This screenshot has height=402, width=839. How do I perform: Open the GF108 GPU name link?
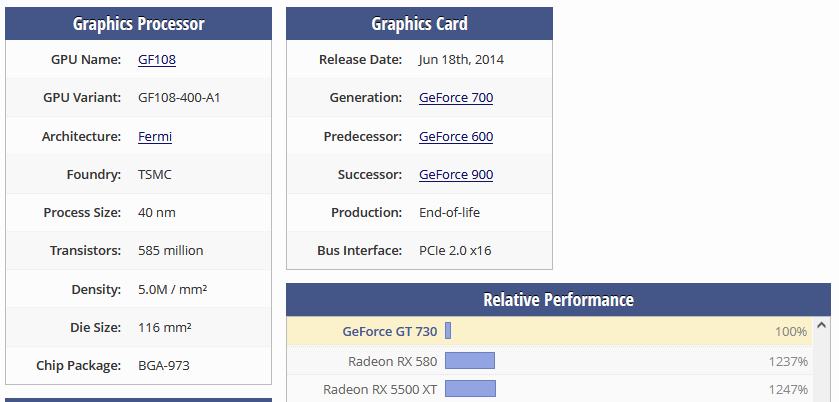157,59
